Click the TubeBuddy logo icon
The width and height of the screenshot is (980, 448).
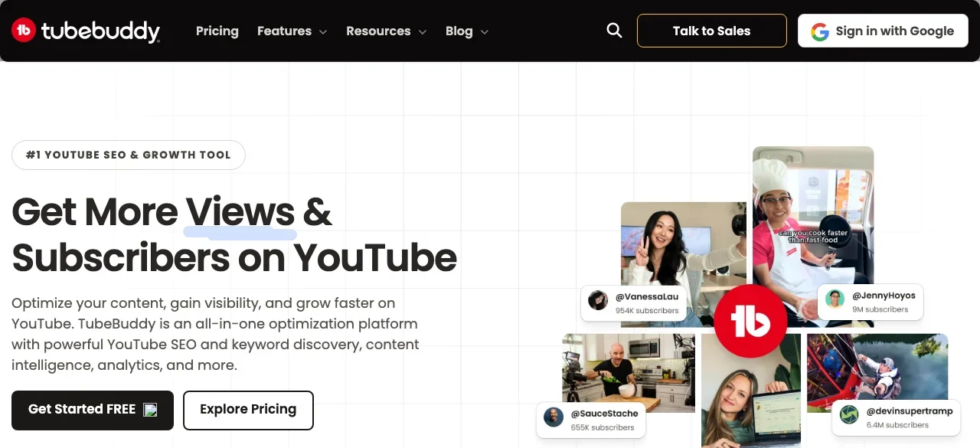pos(24,31)
